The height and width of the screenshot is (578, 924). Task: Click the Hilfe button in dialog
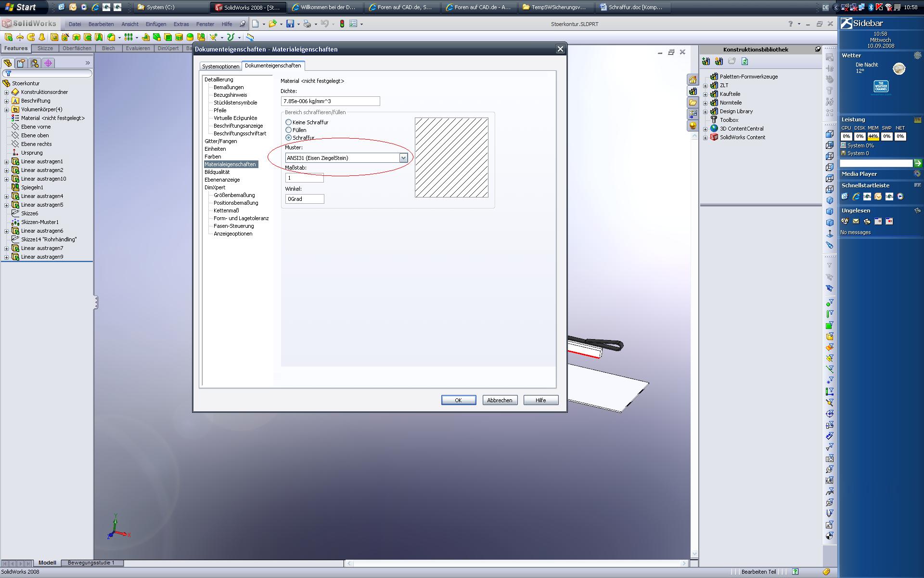click(541, 400)
